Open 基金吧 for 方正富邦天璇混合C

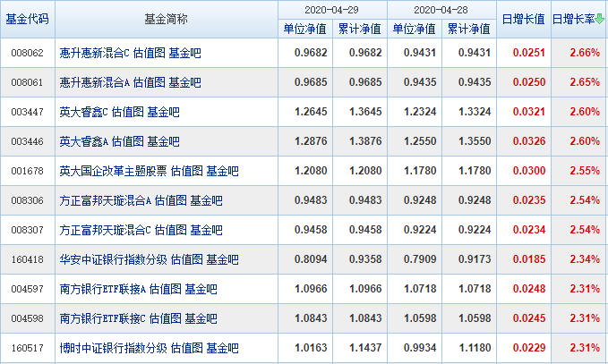click(206, 230)
